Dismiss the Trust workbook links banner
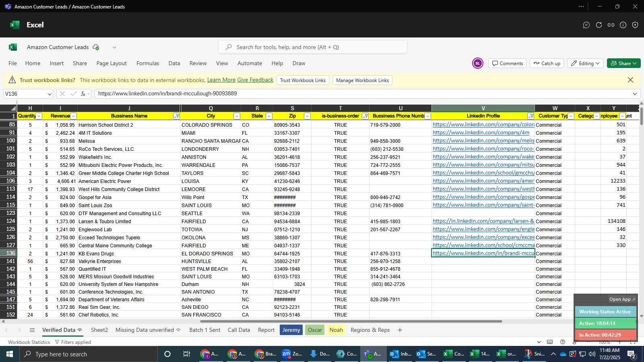The image size is (644, 362). tap(630, 80)
